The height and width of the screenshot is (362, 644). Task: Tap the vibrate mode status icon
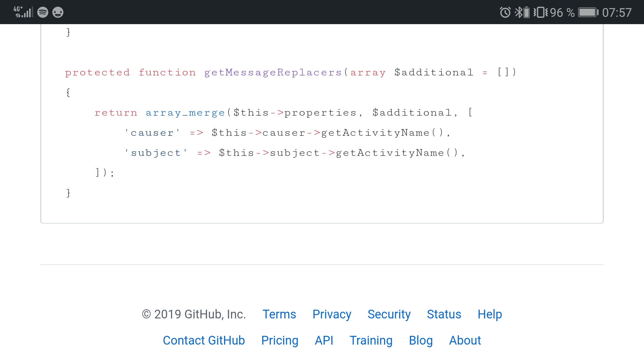pos(540,12)
